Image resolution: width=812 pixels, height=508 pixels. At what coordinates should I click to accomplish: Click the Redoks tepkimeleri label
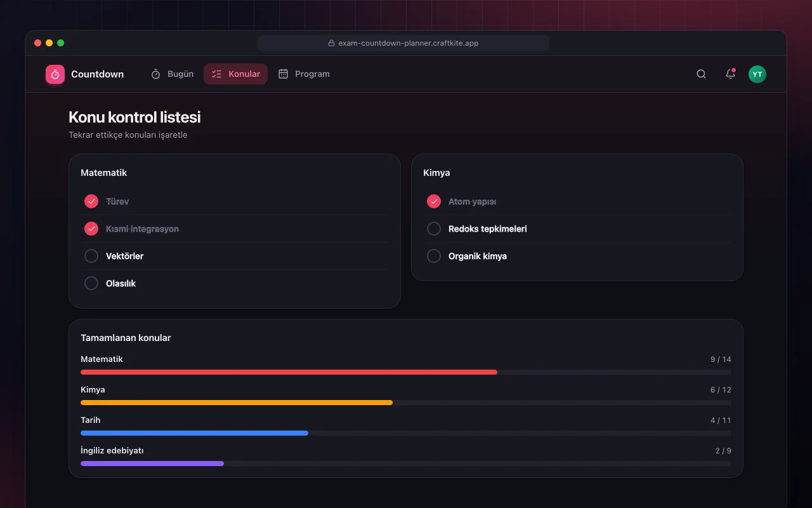point(488,229)
